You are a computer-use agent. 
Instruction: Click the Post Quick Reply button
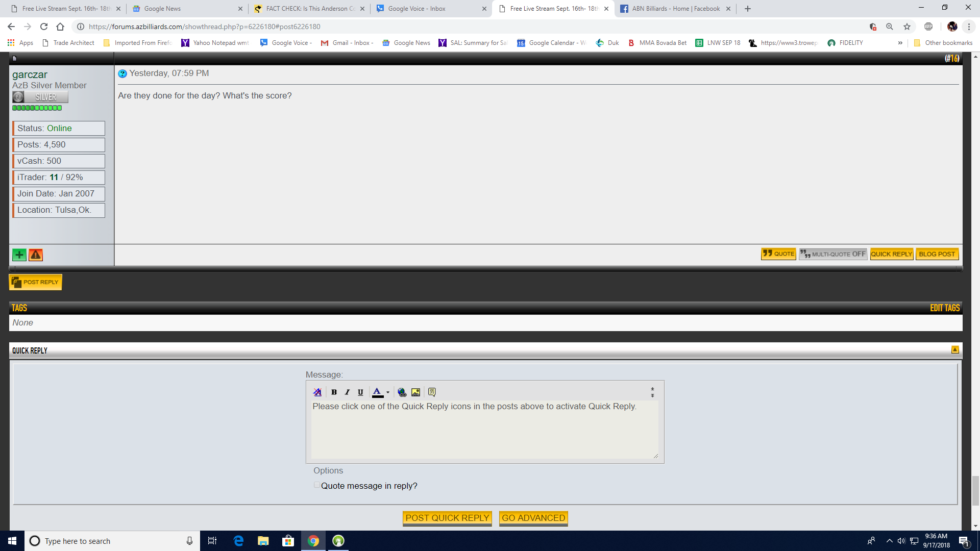447,518
